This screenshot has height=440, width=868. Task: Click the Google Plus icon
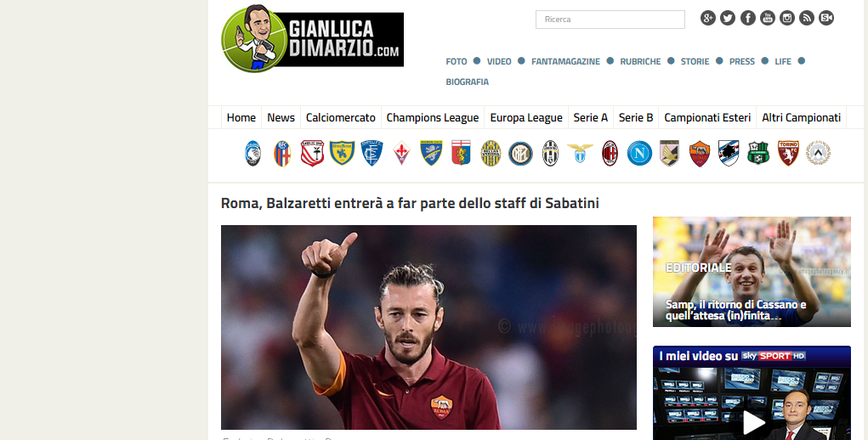pos(708,18)
